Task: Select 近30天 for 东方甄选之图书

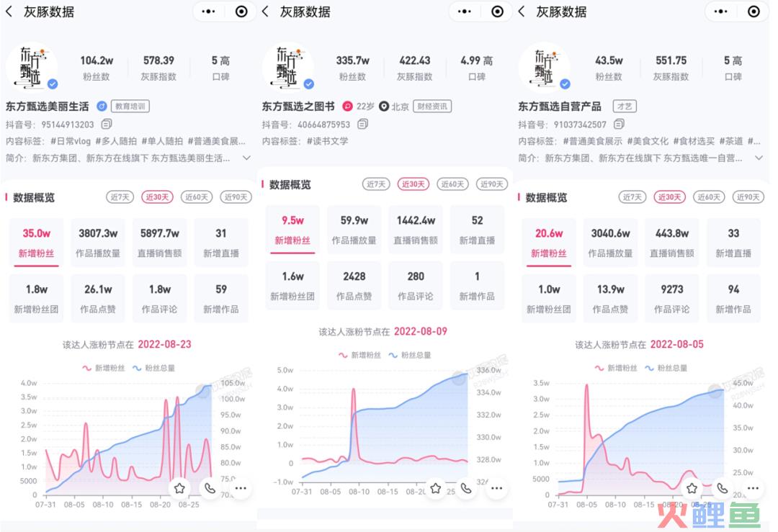Action: (413, 184)
